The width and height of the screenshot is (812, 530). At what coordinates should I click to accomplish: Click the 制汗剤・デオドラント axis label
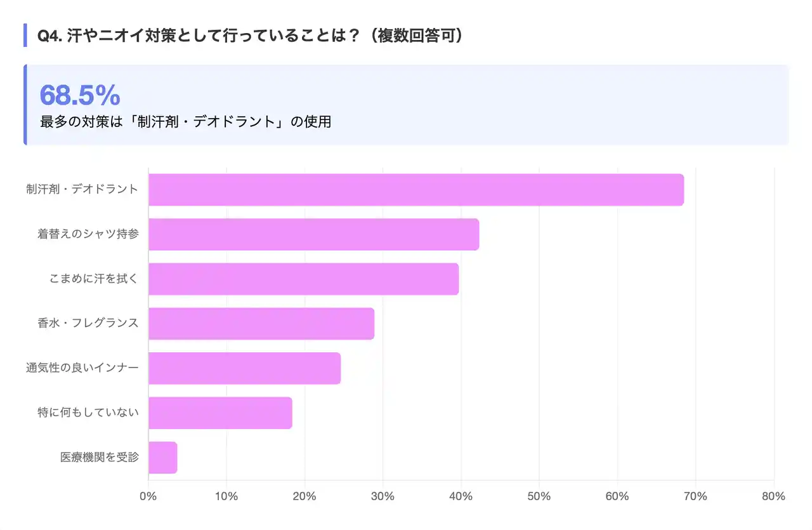click(x=82, y=189)
